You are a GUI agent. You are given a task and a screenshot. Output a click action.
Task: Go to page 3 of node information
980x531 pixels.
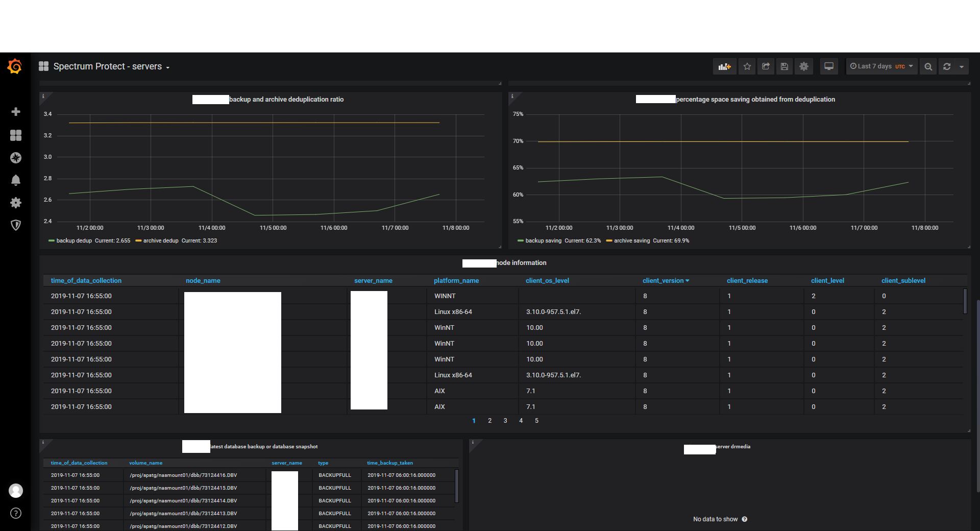coord(505,421)
